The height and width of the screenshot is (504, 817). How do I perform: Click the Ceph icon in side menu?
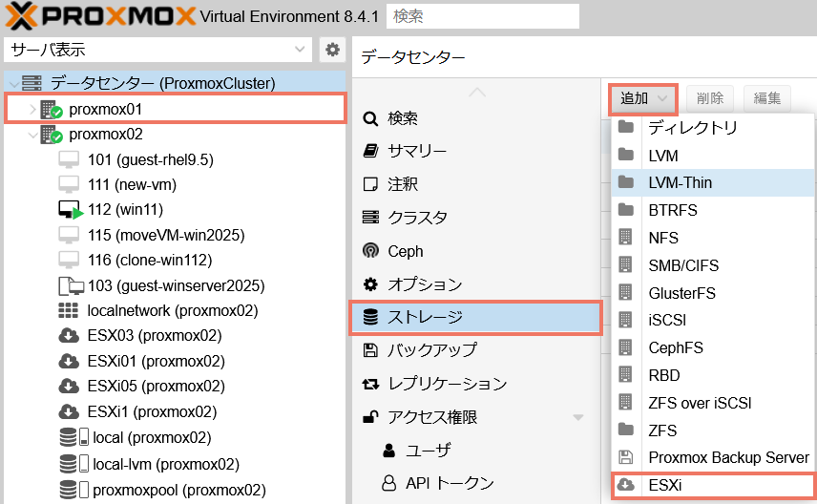(x=370, y=251)
